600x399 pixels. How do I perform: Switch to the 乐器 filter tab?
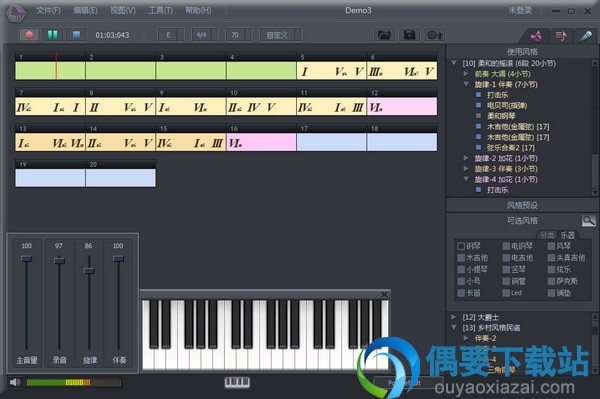click(568, 235)
